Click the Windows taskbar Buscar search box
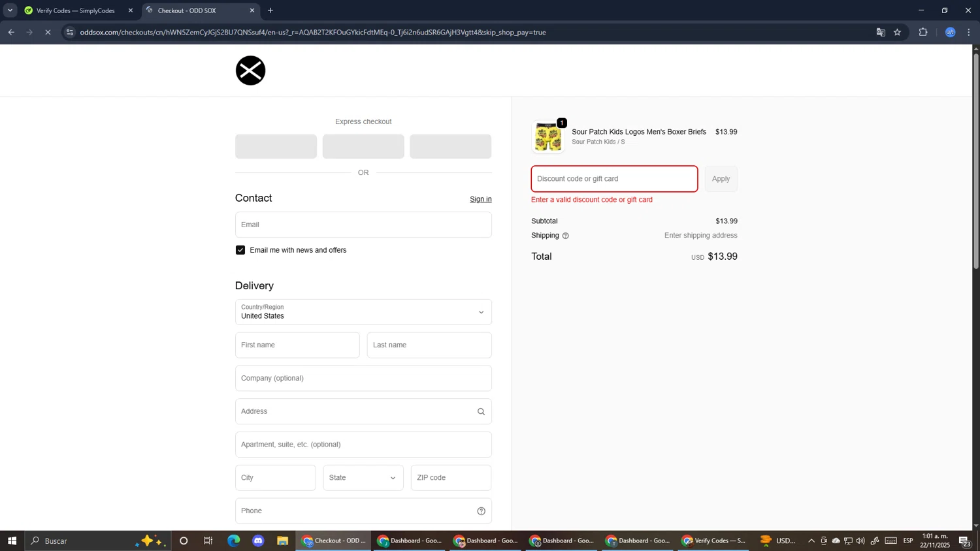 (x=98, y=541)
